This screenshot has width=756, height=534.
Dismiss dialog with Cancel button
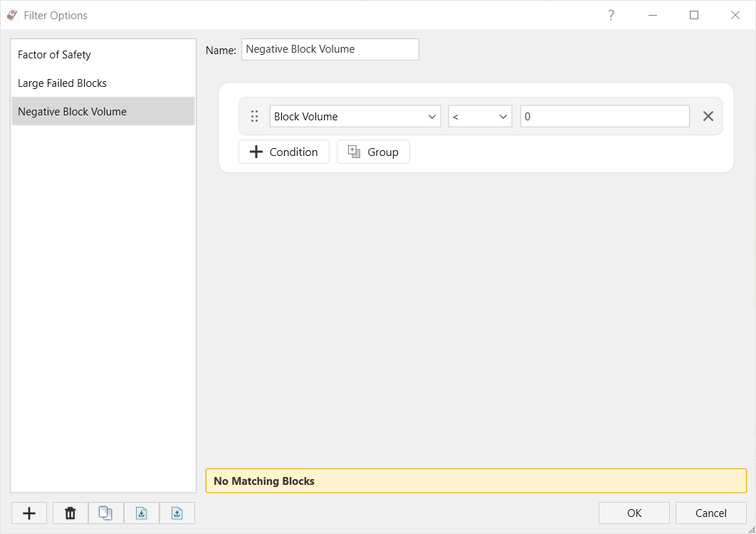pyautogui.click(x=710, y=513)
